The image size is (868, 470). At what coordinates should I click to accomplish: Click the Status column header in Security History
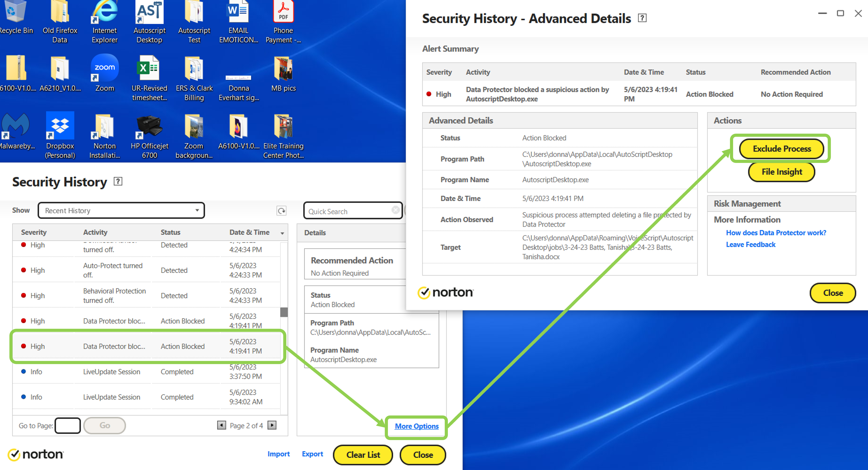170,232
